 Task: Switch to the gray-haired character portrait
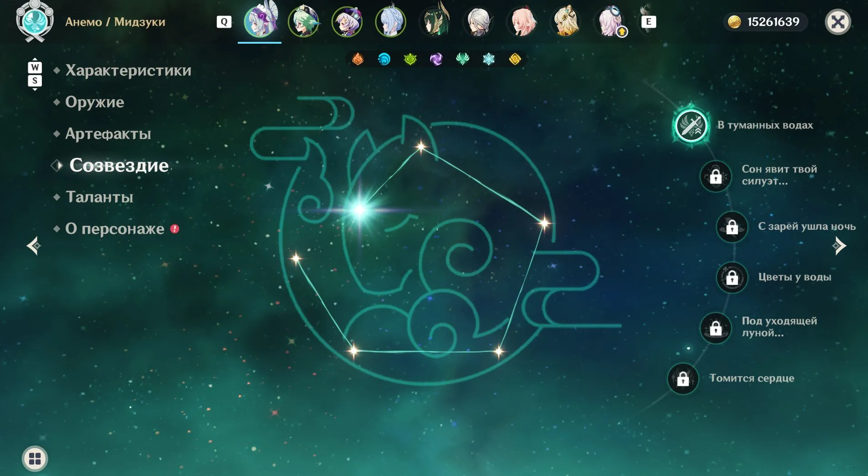point(478,21)
